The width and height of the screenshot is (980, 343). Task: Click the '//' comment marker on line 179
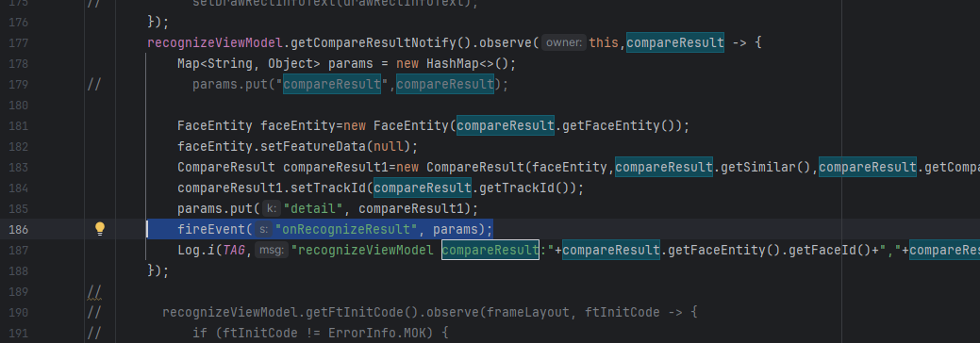coord(94,85)
